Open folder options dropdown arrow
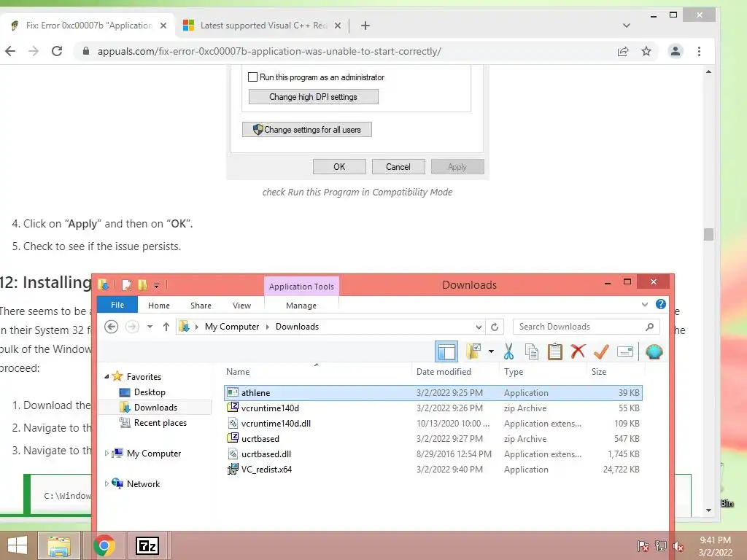 click(x=491, y=352)
